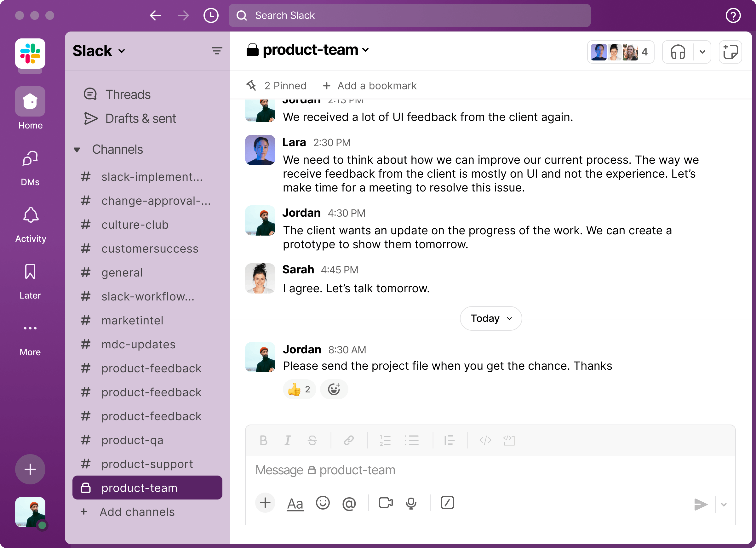Open the slack-workflow... channel
Viewport: 756px width, 548px height.
pos(147,296)
